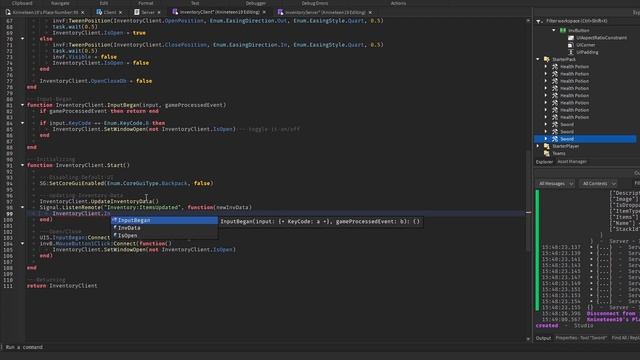Screen dimensions: 640x360
Task: Select UIPadding in Explorer tree
Action: [x=587, y=52]
